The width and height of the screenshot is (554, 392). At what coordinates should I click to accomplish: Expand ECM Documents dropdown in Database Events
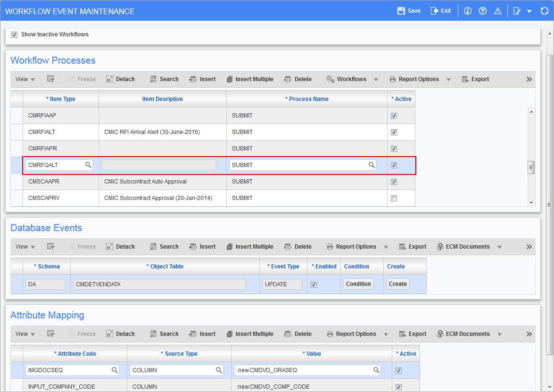click(500, 247)
